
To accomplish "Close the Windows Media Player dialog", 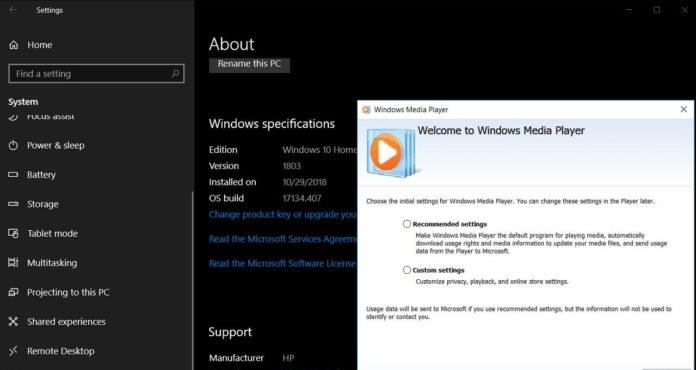I will click(684, 109).
